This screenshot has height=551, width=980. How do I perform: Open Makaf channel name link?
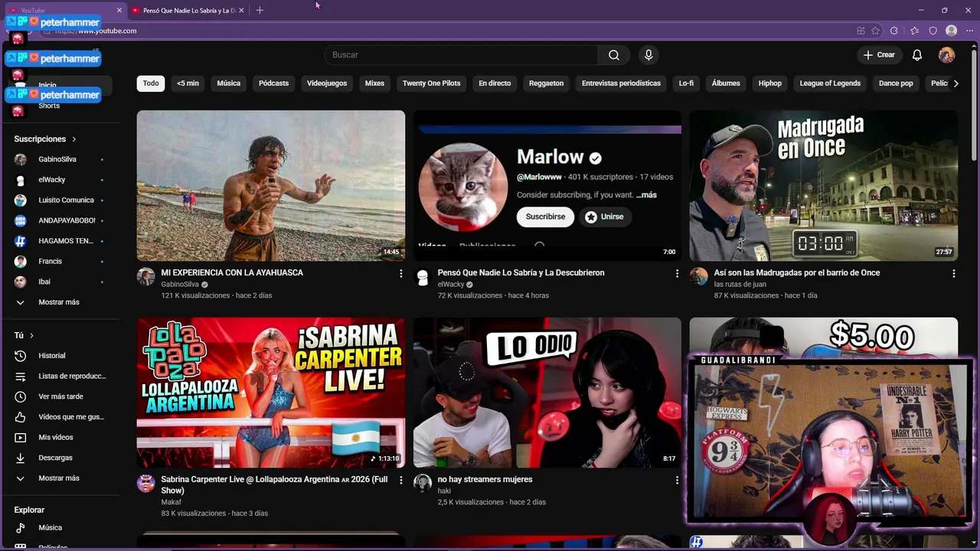point(171,503)
